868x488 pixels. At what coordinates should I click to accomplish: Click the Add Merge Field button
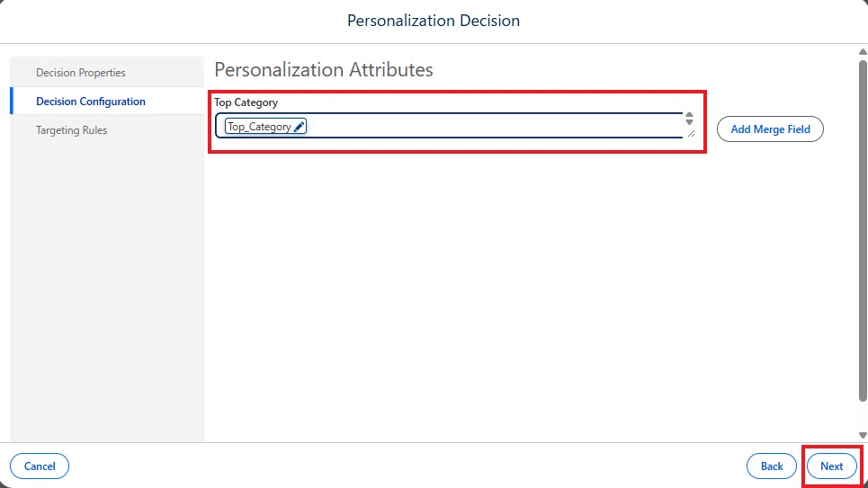(x=770, y=129)
